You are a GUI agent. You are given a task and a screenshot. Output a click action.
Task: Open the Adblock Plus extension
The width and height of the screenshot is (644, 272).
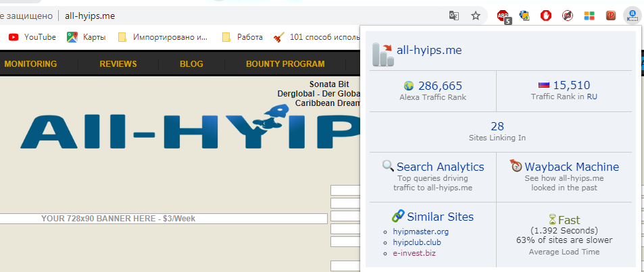503,16
